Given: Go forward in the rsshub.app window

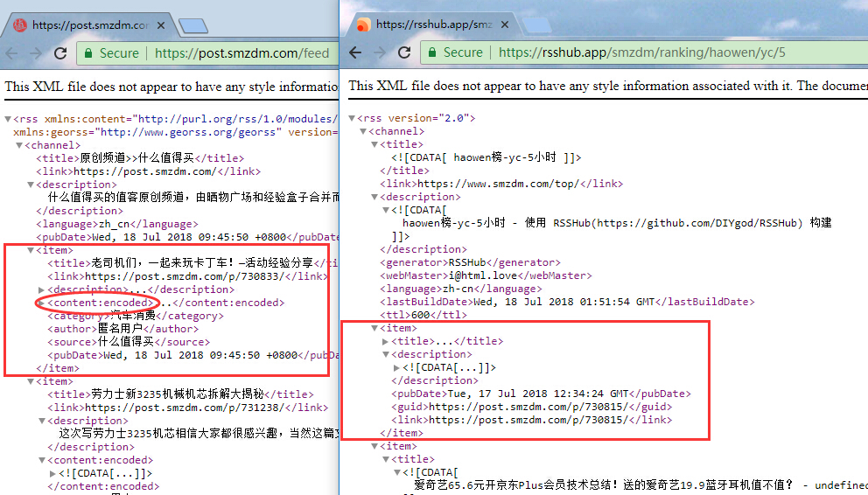Looking at the screenshot, I should click(380, 52).
